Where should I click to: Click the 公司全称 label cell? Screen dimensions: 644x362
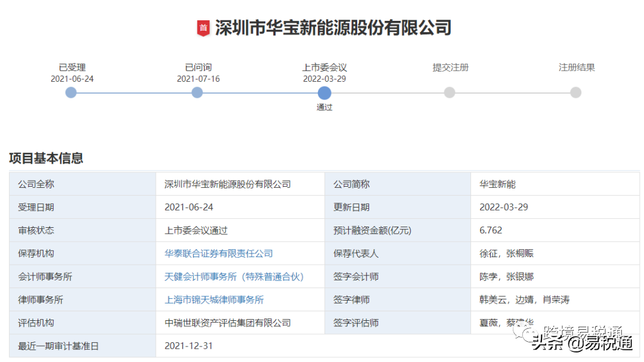coord(82,184)
